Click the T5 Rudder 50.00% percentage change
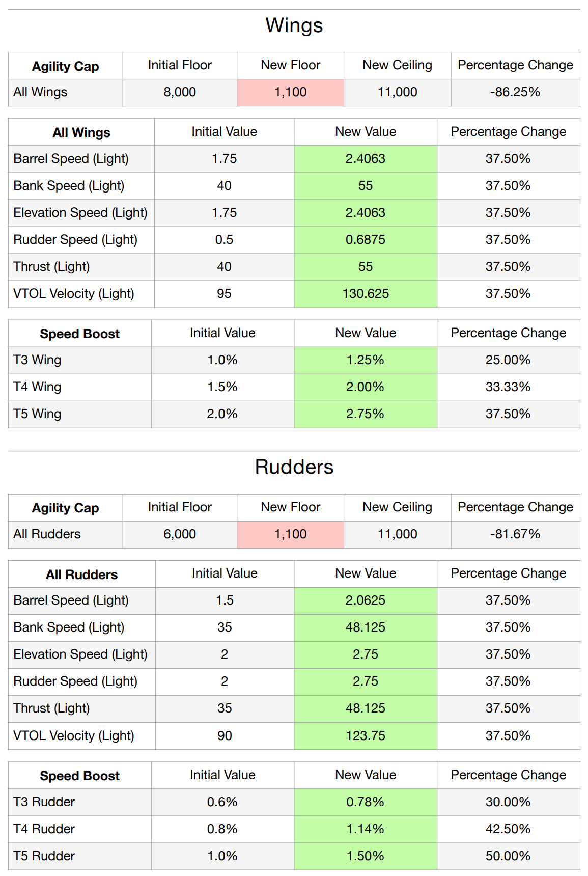The width and height of the screenshot is (588, 876). tap(508, 856)
